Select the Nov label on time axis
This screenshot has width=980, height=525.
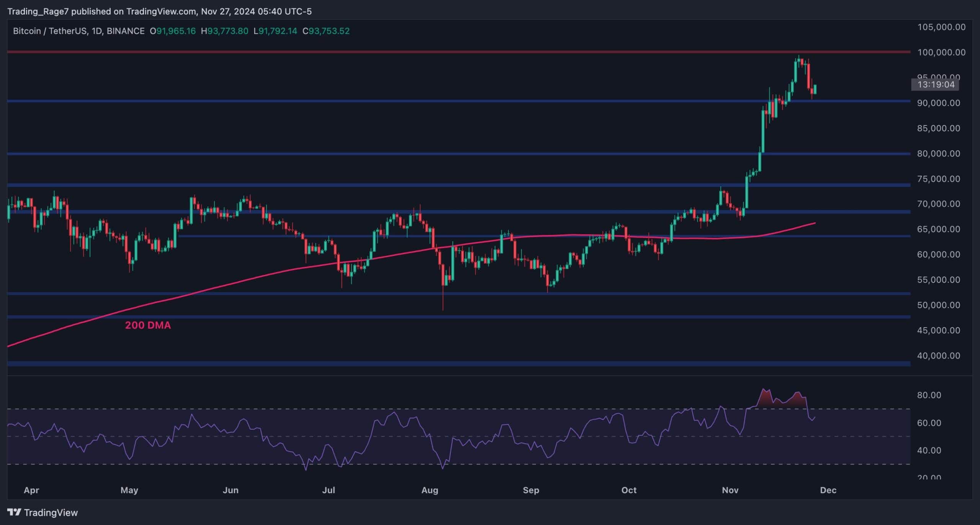tap(730, 490)
